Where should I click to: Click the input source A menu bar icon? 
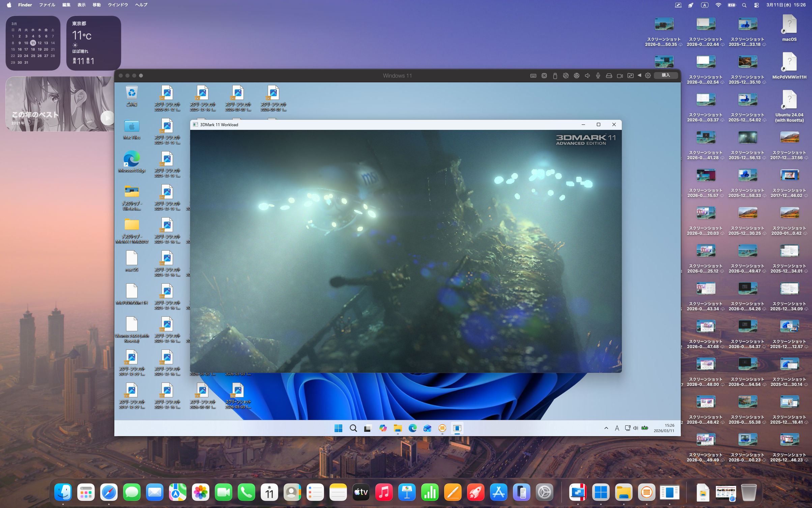coord(704,5)
